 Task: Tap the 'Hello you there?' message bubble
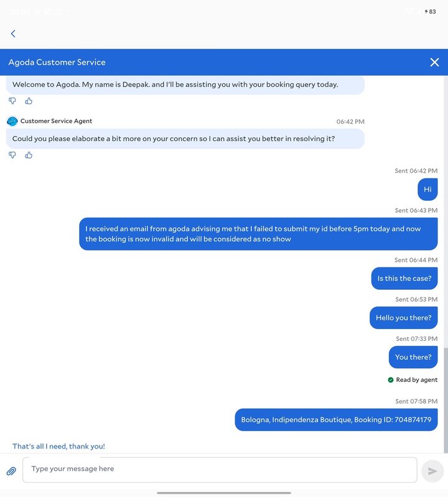pos(403,318)
